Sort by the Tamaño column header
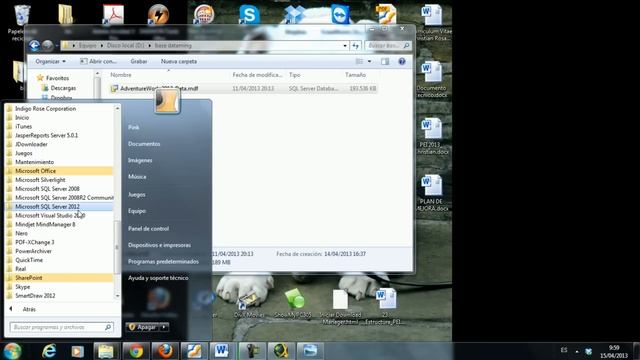Viewport: 640px width, 360px height. pos(356,75)
